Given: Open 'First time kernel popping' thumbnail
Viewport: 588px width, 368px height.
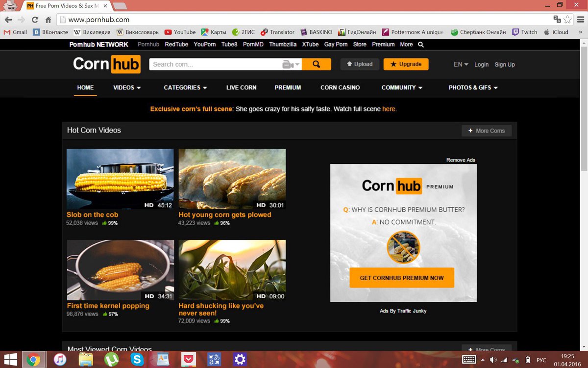Looking at the screenshot, I should (120, 270).
